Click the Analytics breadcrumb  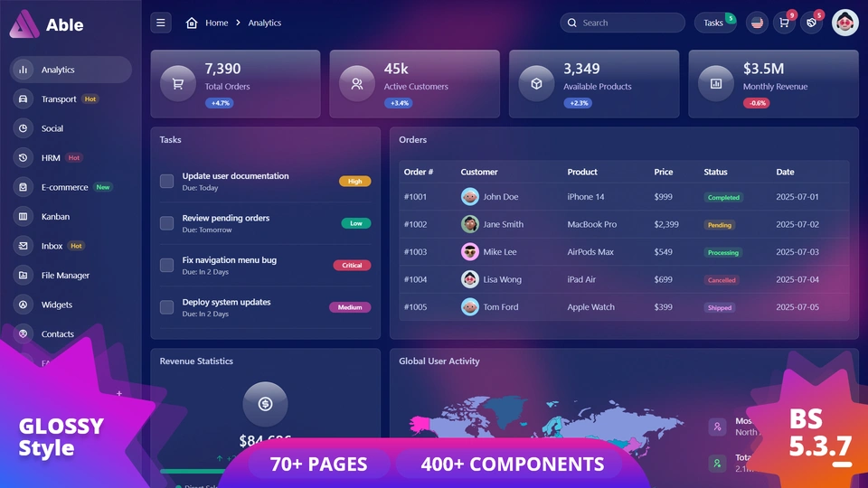pos(265,23)
